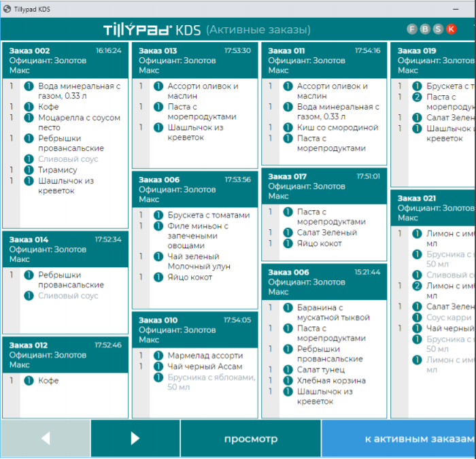Viewport: 476px width, 459px height.
Task: Select the Заказ 014 order header
Action: (65, 250)
